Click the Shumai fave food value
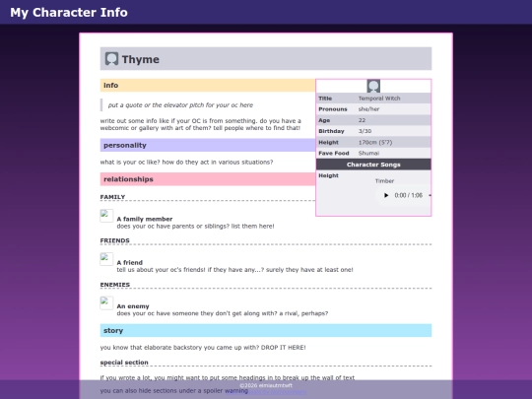532x399 pixels. tap(368, 153)
